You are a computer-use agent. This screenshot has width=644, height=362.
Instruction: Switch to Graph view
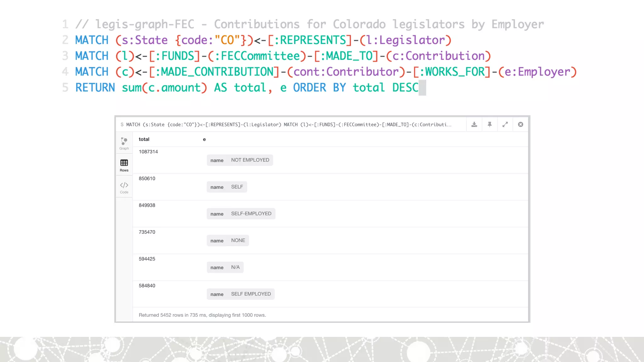tap(124, 143)
